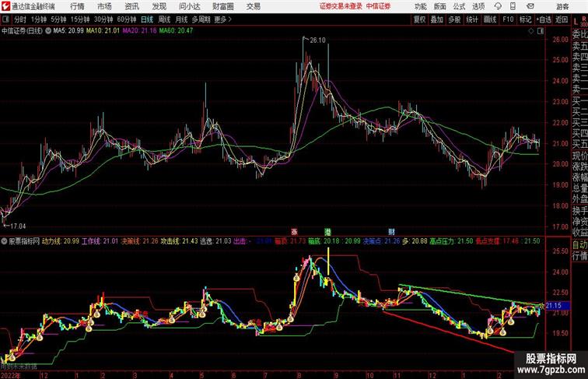Toggle the left panel icon beside 分时
The height and width of the screenshot is (379, 588).
[5, 19]
